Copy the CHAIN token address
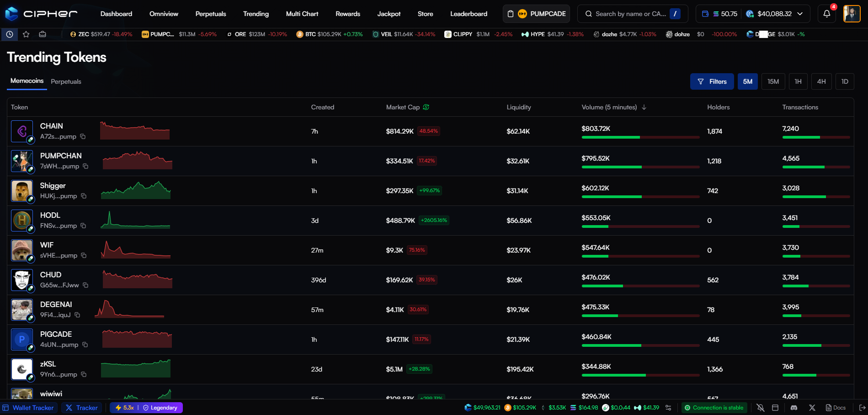Screen dimensions: 868x415 point(83,136)
